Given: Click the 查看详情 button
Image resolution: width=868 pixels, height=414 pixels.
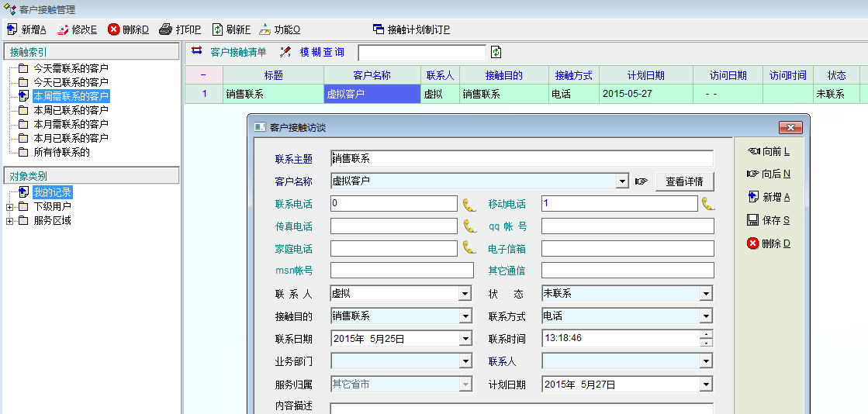Looking at the screenshot, I should coord(684,181).
